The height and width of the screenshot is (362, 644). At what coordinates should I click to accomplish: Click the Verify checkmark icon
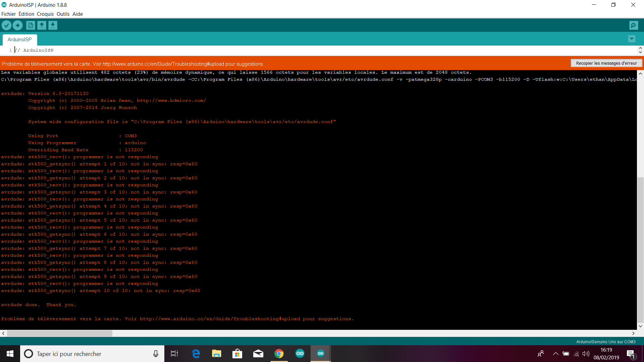6,25
